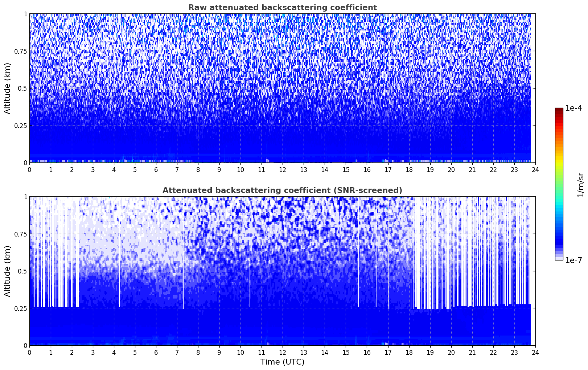Image resolution: width=588 pixels, height=370 pixels.
Task: Click inside the raw backscatter heatmap
Action: click(282, 88)
